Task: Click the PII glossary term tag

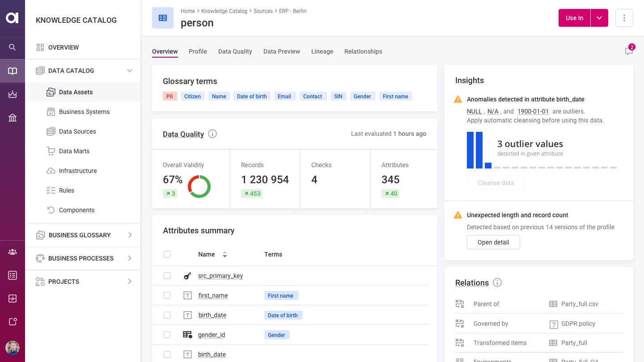Action: (169, 96)
